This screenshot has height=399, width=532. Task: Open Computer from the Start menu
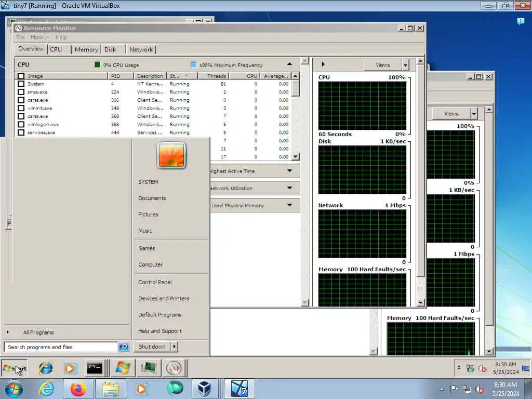[x=150, y=264]
